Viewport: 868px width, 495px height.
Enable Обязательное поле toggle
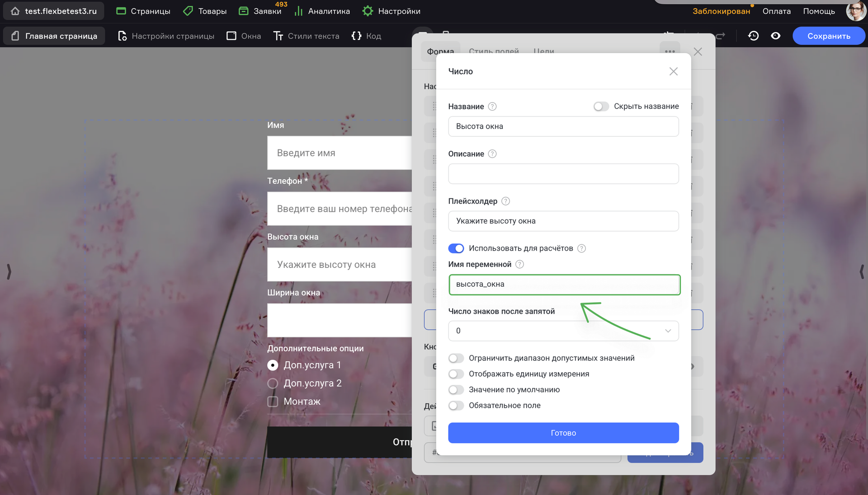click(456, 406)
